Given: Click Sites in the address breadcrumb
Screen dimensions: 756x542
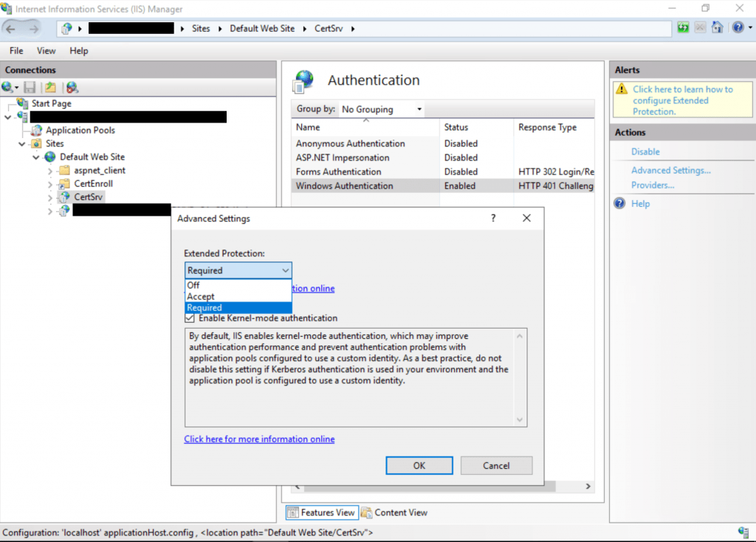Looking at the screenshot, I should (x=201, y=29).
